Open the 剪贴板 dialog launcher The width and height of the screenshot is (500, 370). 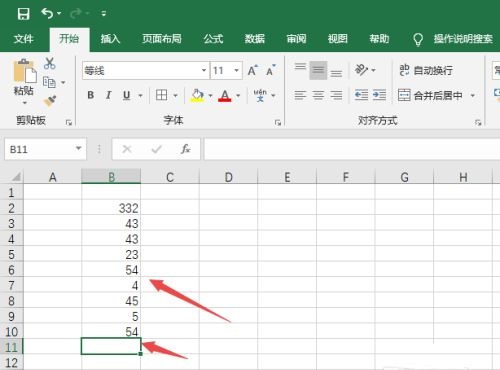point(69,123)
